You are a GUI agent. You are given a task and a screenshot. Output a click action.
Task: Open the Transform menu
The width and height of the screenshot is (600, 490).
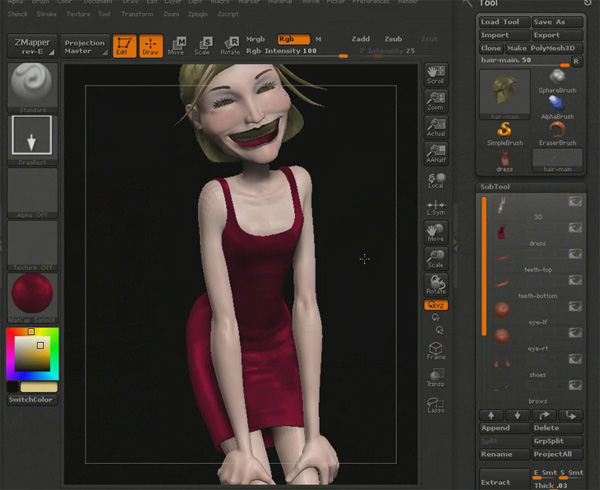coord(137,14)
